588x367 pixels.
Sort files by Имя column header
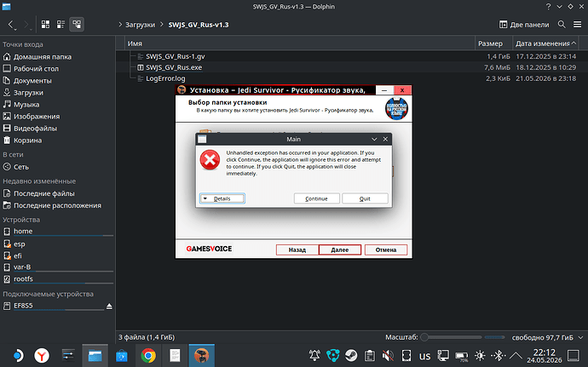pyautogui.click(x=300, y=43)
